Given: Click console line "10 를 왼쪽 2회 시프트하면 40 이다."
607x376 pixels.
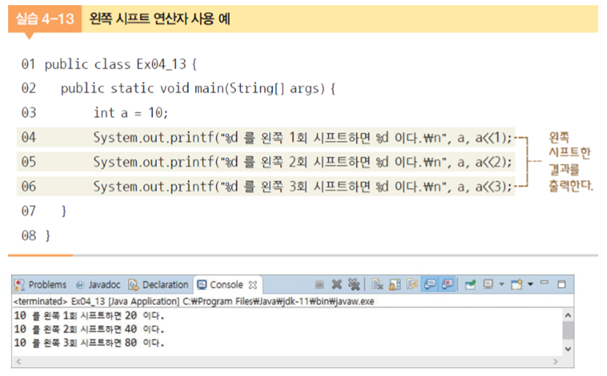Looking at the screenshot, I should point(89,329).
